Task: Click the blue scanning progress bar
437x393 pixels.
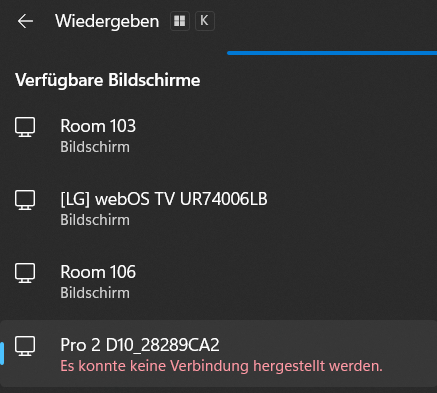Action: pyautogui.click(x=332, y=53)
